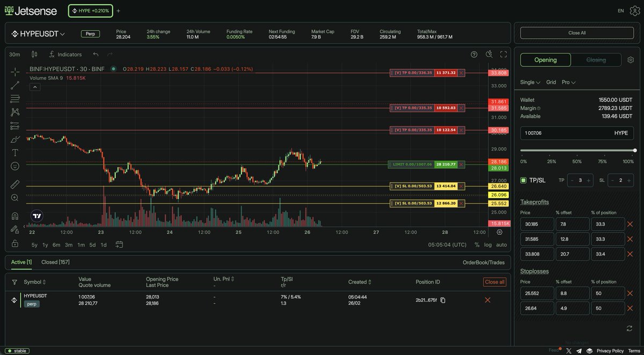Close the HYPEUSDT position row
The width and height of the screenshot is (644, 355).
point(487,300)
